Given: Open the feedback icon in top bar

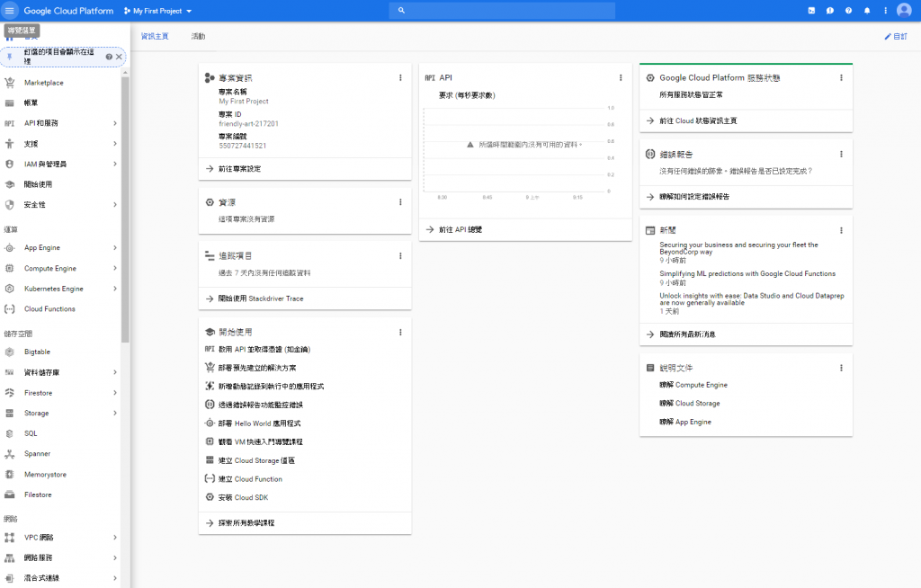Looking at the screenshot, I should (x=830, y=11).
